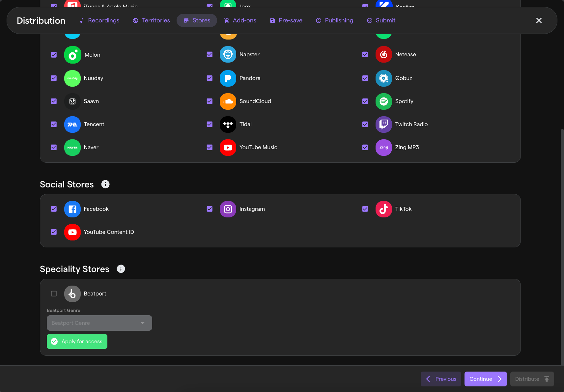The width and height of the screenshot is (564, 392).
Task: Click the Naver store icon
Action: [72, 148]
